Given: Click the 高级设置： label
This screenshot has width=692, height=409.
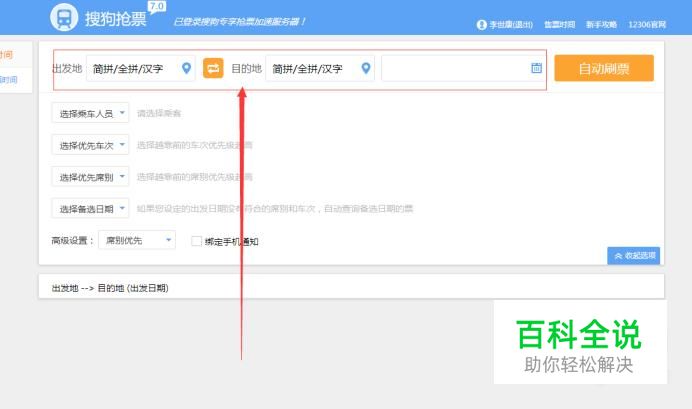Looking at the screenshot, I should (x=73, y=240).
